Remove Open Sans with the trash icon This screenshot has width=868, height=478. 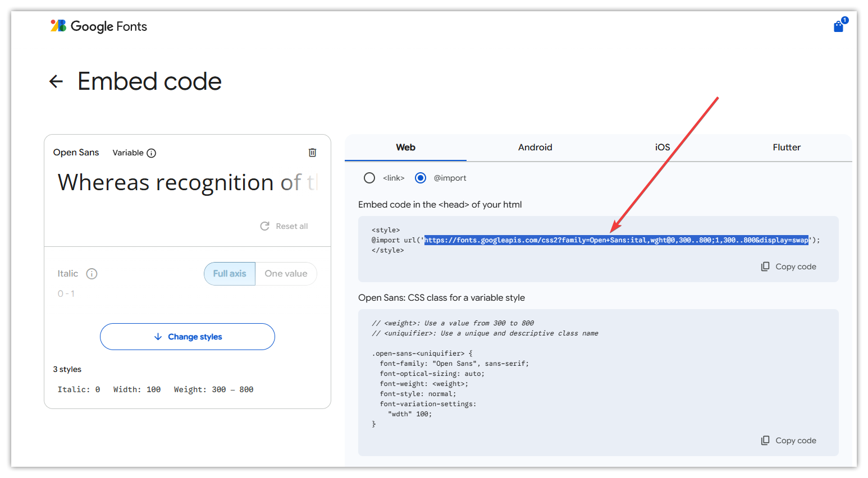pyautogui.click(x=313, y=153)
